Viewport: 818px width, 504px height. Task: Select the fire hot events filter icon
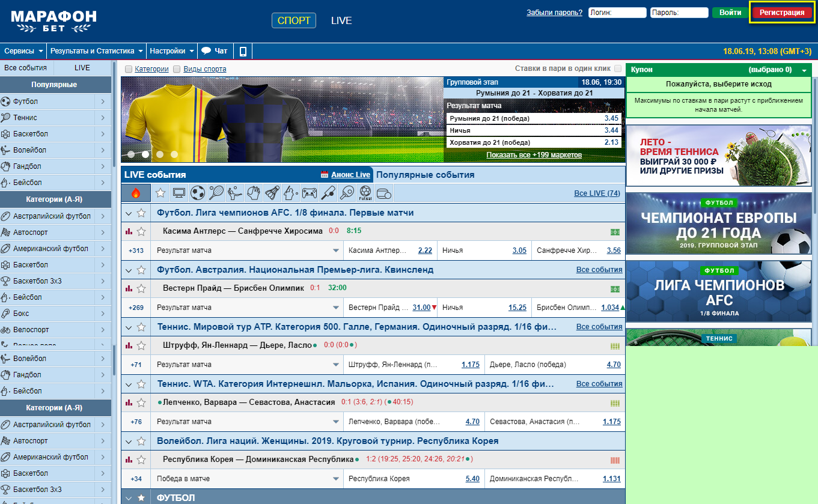[x=136, y=193]
